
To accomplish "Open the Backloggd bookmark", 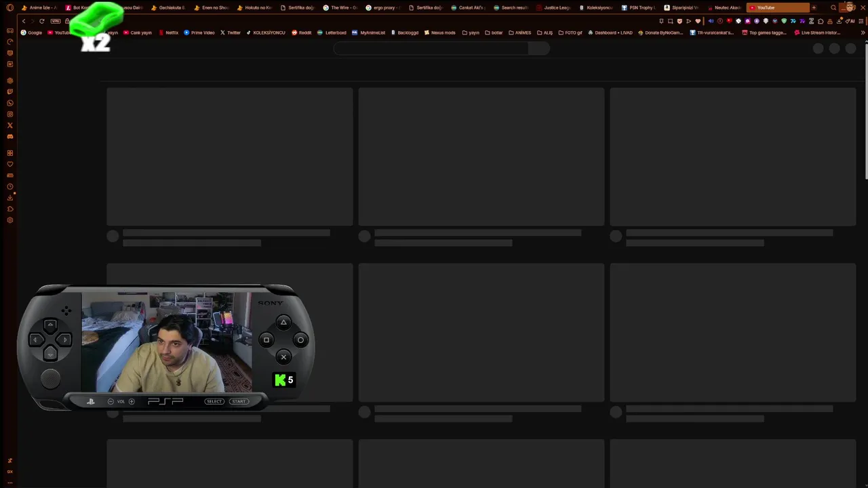I will coord(405,33).
